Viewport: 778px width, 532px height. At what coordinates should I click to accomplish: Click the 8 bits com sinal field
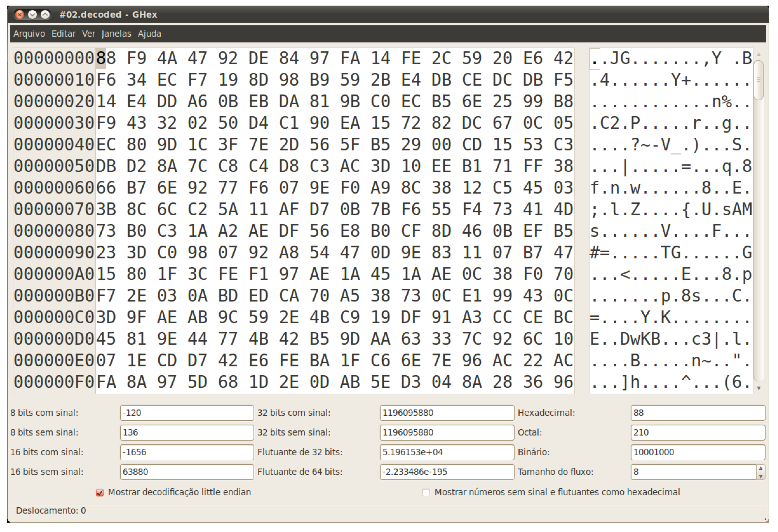(x=186, y=413)
